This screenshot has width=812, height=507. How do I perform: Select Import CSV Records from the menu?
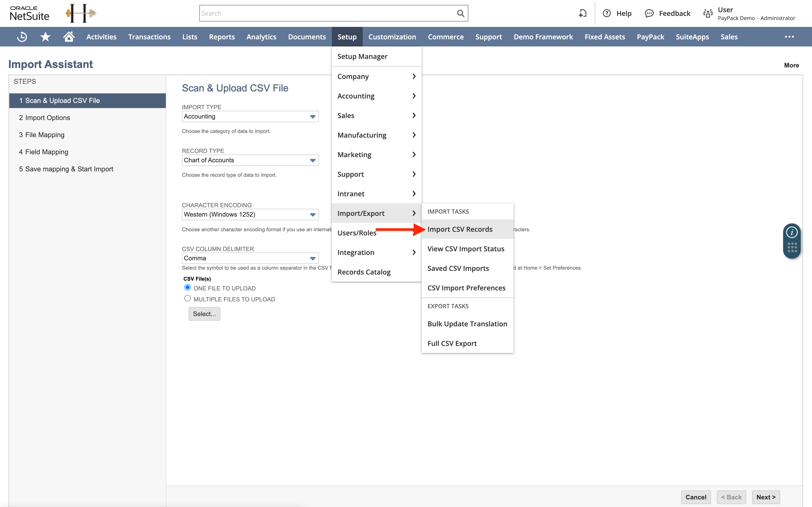coord(460,229)
